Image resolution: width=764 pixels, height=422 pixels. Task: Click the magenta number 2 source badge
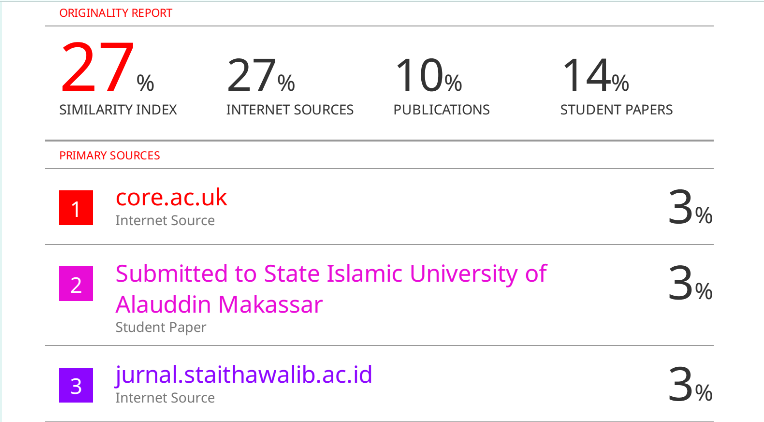[x=76, y=285]
